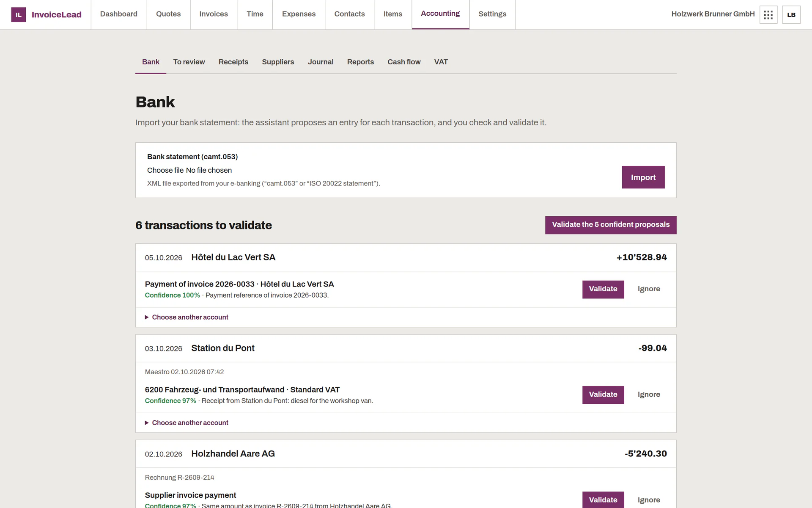
Task: Expand Choose another account for Station du Pont
Action: tap(187, 422)
